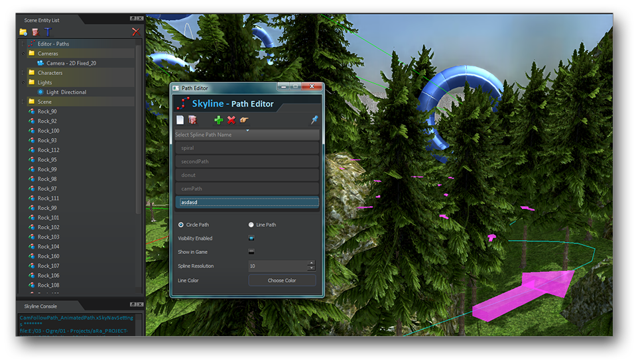The width and height of the screenshot is (638, 364).
Task: Pin the Path Editor window with the pushpin
Action: point(314,119)
